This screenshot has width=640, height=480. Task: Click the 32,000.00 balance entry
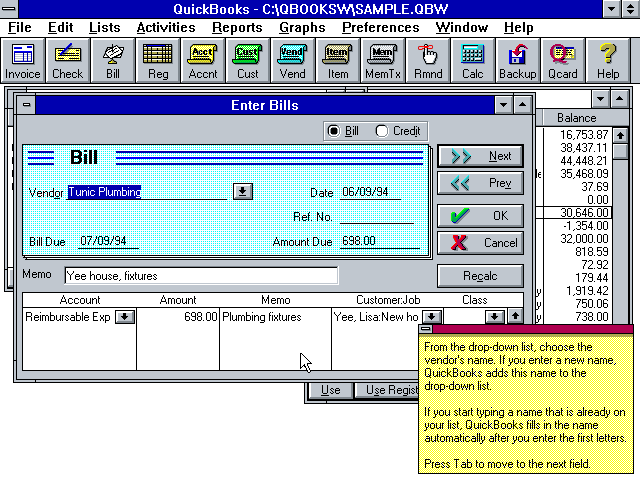pyautogui.click(x=584, y=239)
